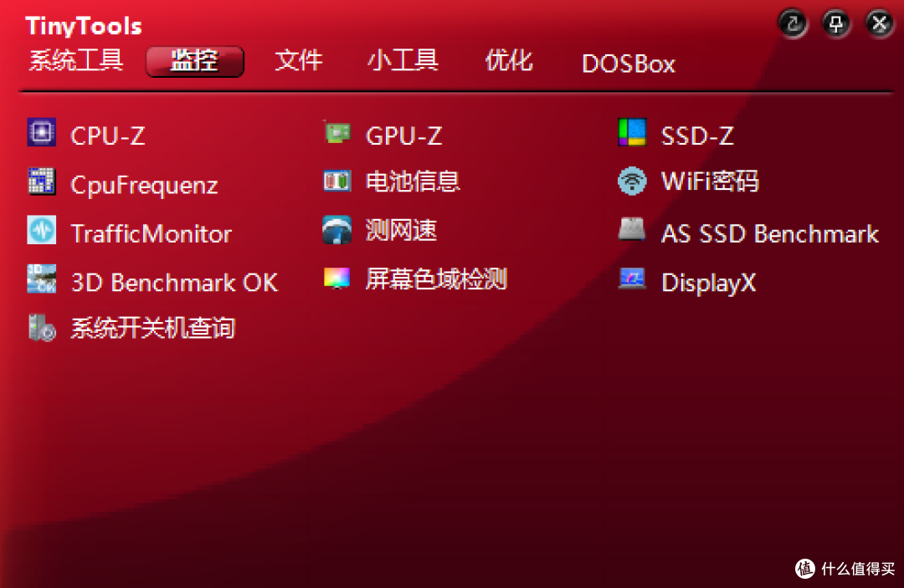Click the round arrow button in the title bar
The image size is (904, 588).
(794, 23)
